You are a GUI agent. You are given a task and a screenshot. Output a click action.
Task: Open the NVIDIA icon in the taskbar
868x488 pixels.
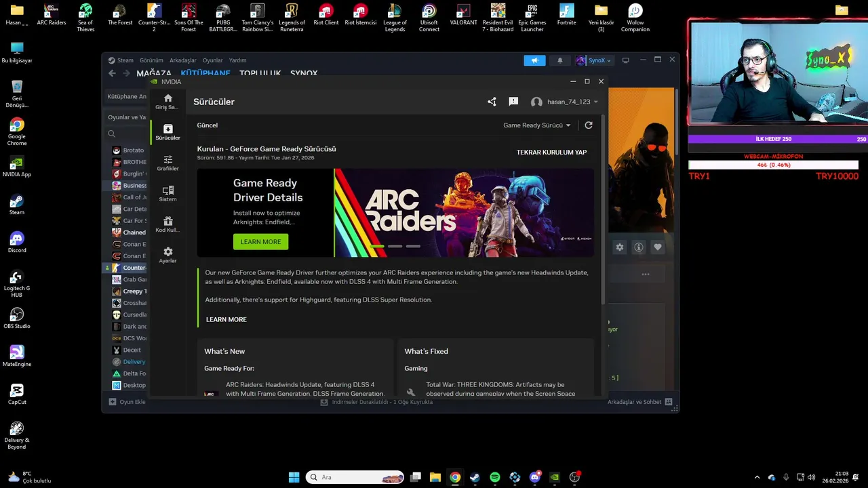(x=555, y=477)
